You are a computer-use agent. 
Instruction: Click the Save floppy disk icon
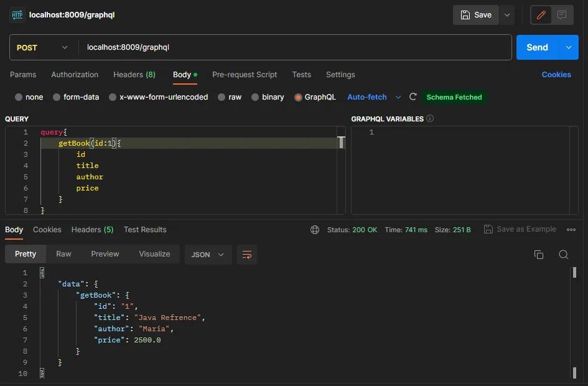465,15
